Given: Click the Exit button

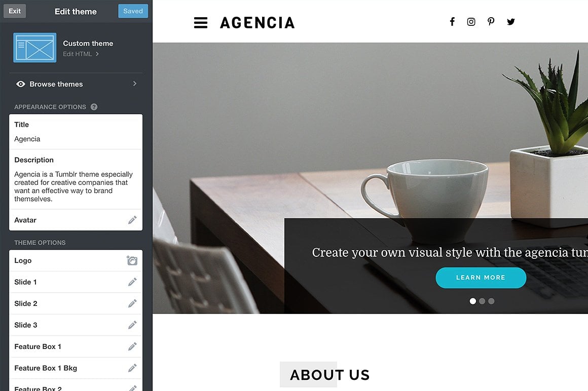Looking at the screenshot, I should tap(15, 11).
